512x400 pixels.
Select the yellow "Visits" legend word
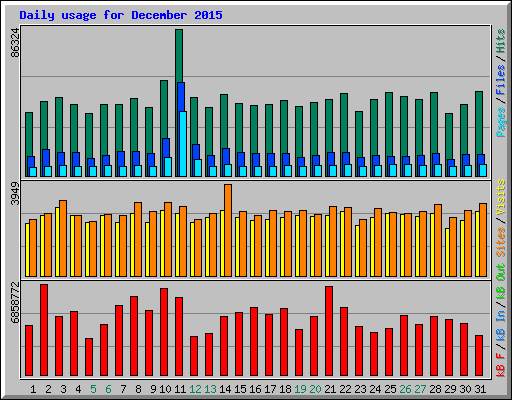point(501,198)
